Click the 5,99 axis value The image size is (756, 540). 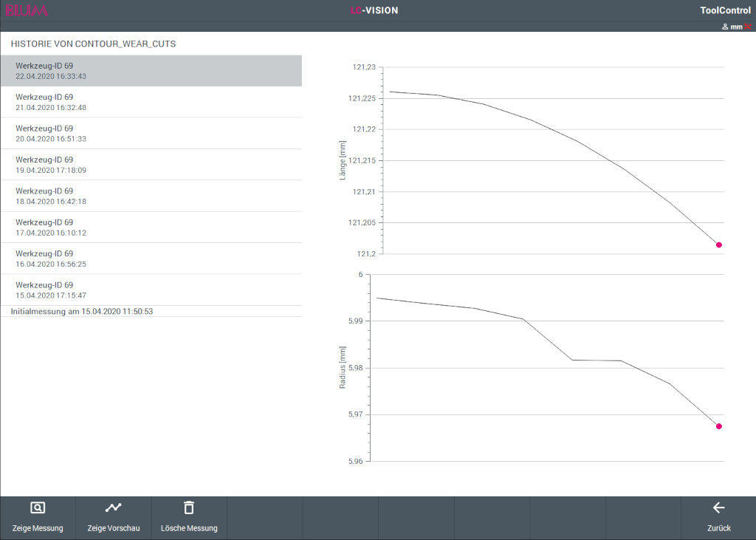(355, 321)
